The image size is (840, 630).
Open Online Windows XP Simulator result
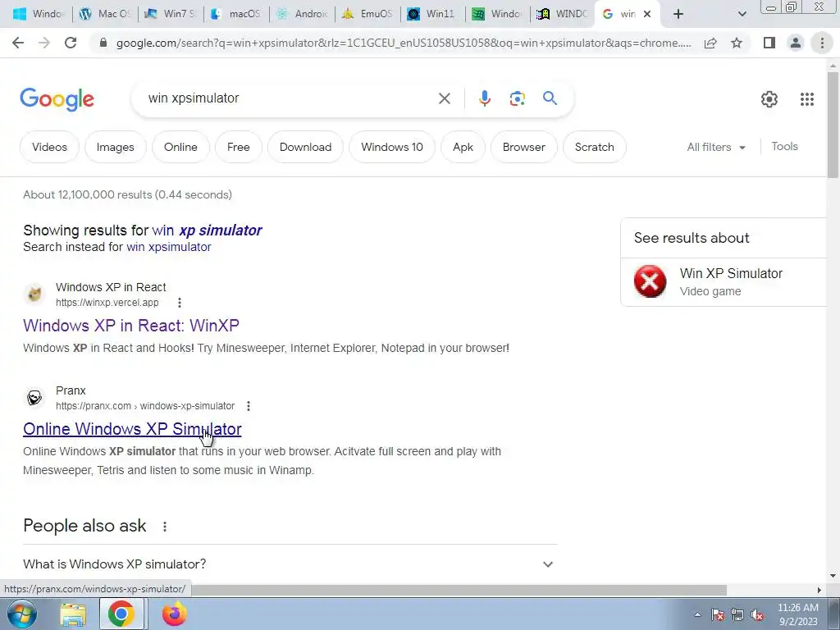click(x=132, y=428)
